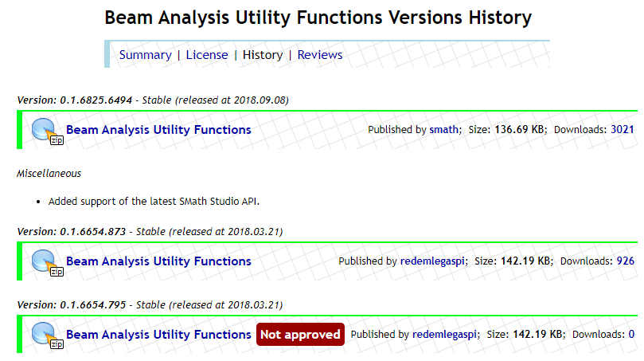This screenshot has width=644, height=361.
Task: Open Beam Analysis Utility Functions link published by smath
Action: (x=158, y=130)
